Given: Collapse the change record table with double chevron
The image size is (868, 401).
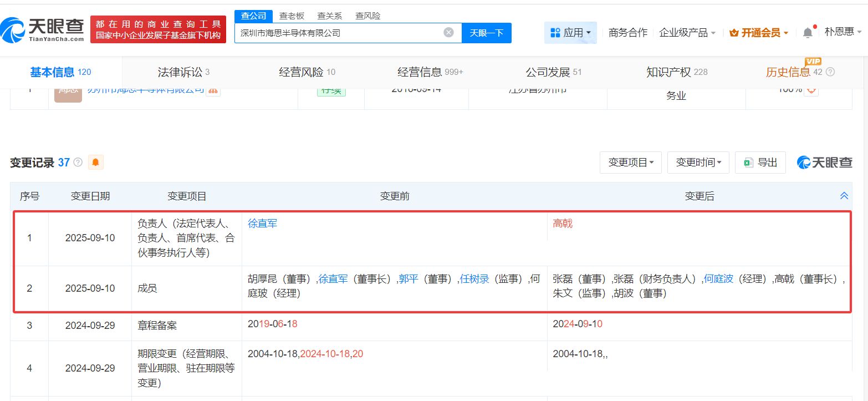Looking at the screenshot, I should (x=844, y=195).
